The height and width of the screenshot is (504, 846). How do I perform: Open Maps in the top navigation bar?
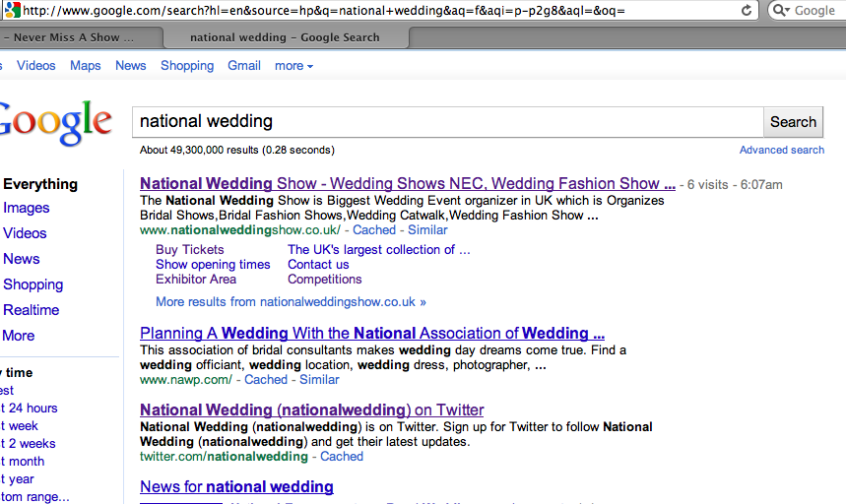click(86, 66)
